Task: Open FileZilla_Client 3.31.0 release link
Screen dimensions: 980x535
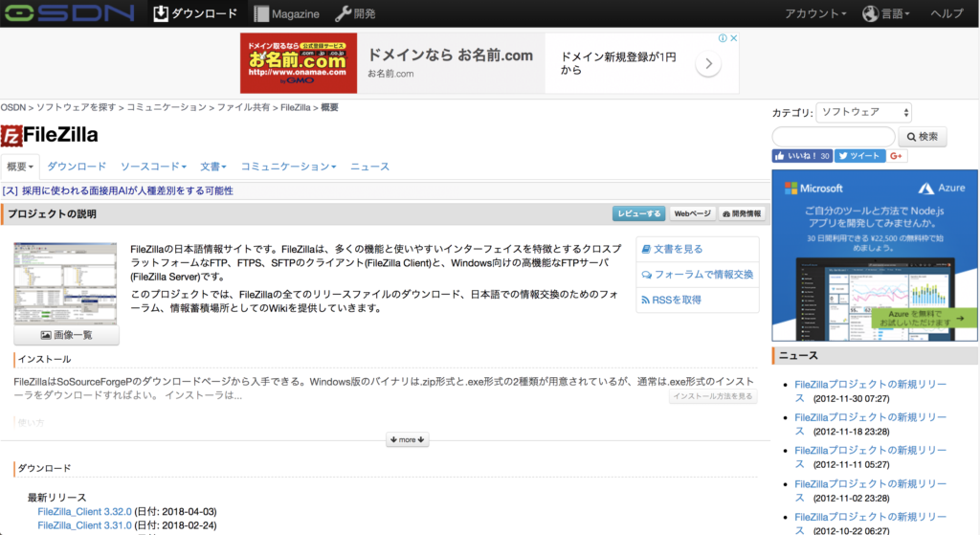Action: 84,525
